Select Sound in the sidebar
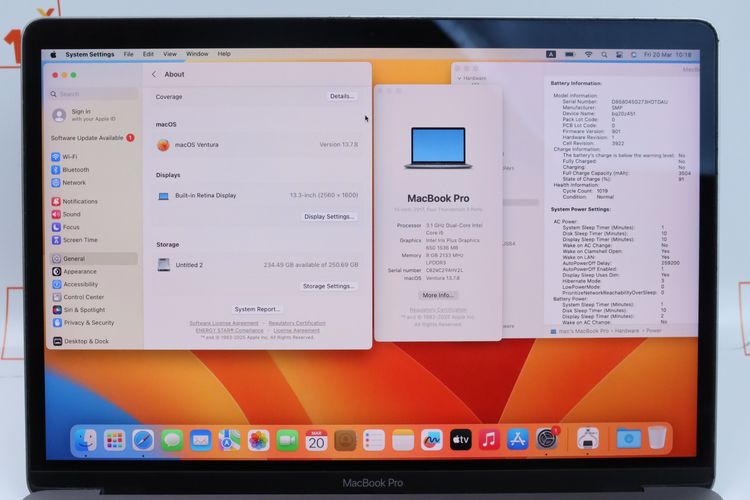The height and width of the screenshot is (500, 750). (x=94, y=214)
